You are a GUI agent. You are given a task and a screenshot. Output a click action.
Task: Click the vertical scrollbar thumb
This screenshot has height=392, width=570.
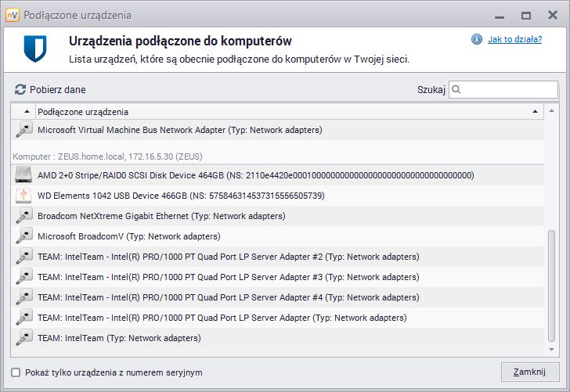pyautogui.click(x=551, y=286)
